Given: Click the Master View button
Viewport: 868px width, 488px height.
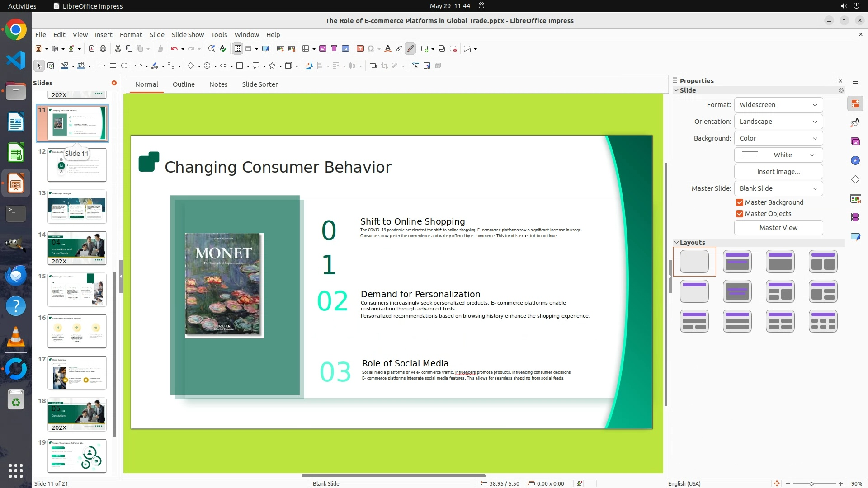Looking at the screenshot, I should (x=778, y=228).
